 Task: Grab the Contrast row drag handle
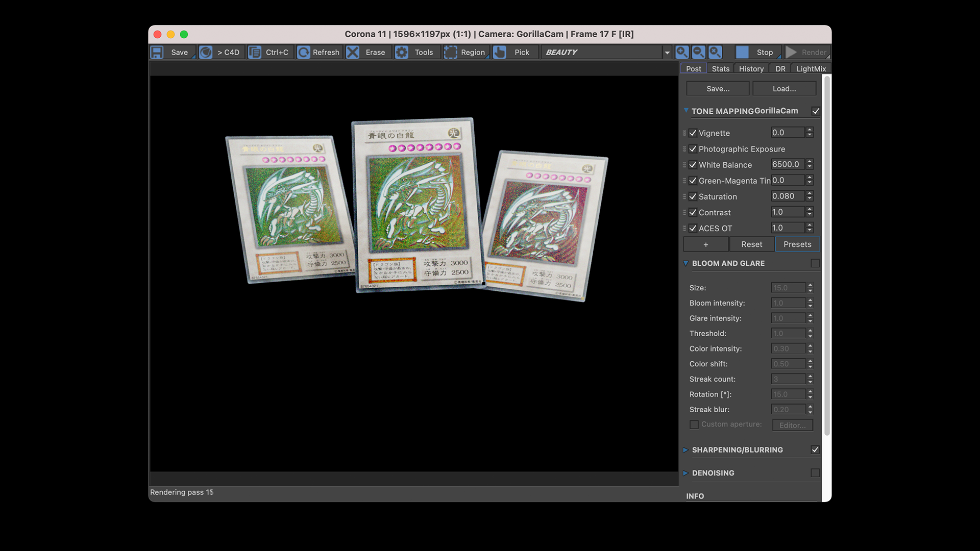pos(684,212)
